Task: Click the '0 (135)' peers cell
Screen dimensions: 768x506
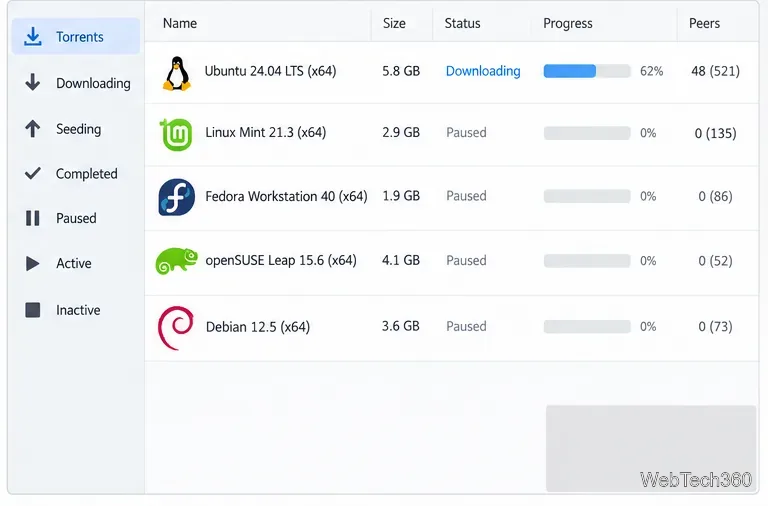Action: (x=716, y=133)
